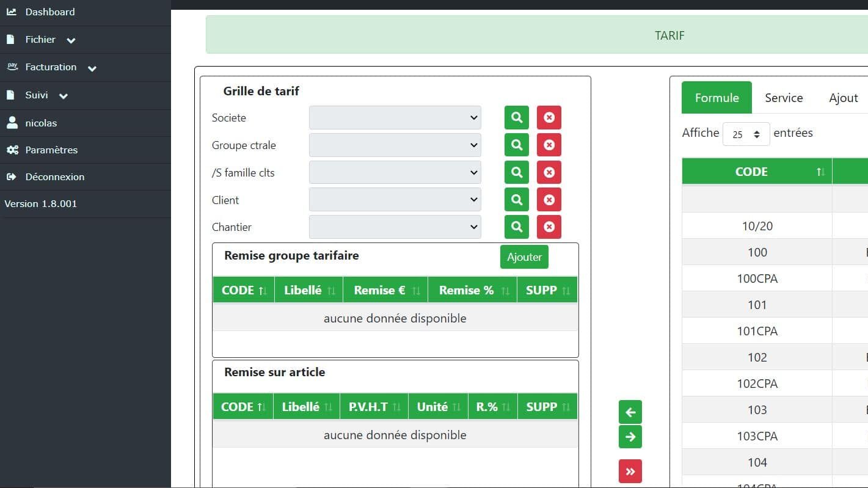Clear the Chantier selection with red X

click(x=549, y=227)
